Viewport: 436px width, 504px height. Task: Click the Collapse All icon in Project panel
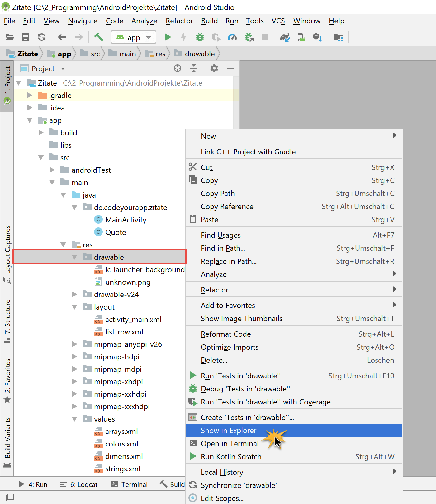coord(194,68)
